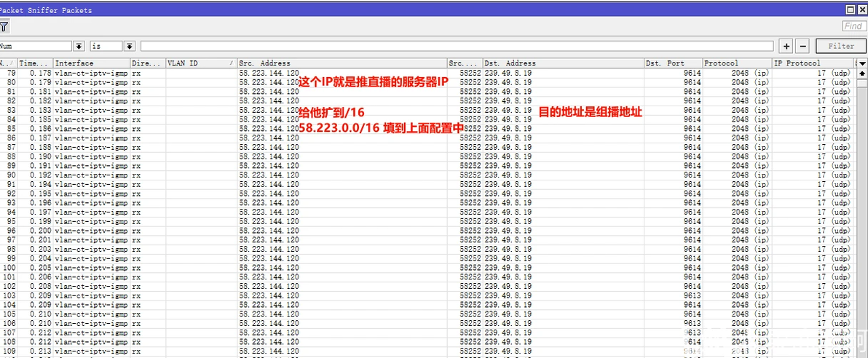Select packet row number 79
Viewport: 868px width, 358px height.
[427, 73]
